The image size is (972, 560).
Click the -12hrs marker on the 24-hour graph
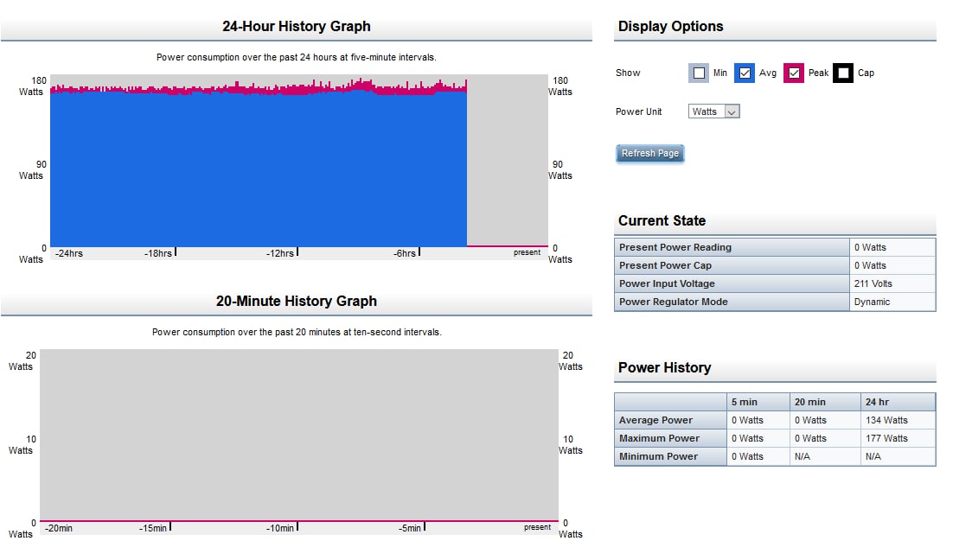[281, 253]
